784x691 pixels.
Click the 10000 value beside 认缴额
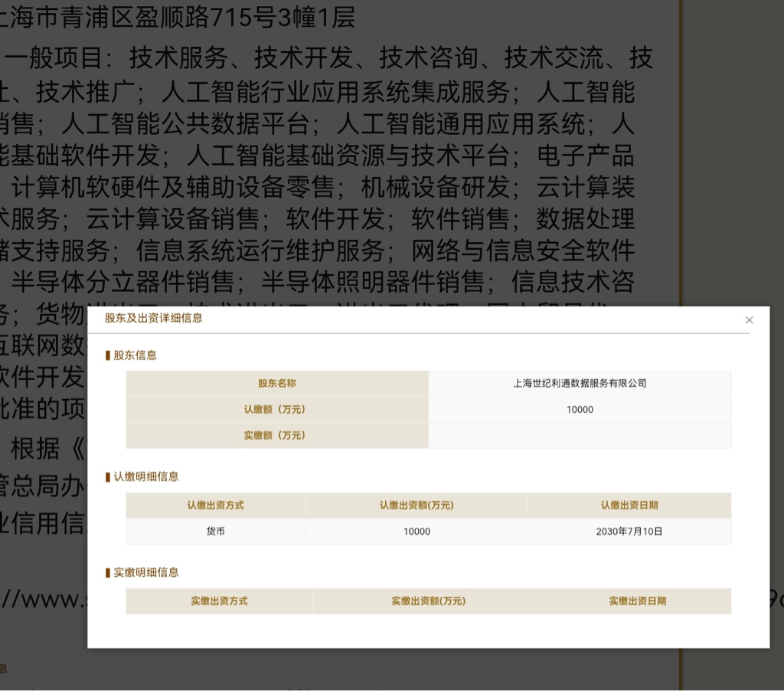[580, 409]
